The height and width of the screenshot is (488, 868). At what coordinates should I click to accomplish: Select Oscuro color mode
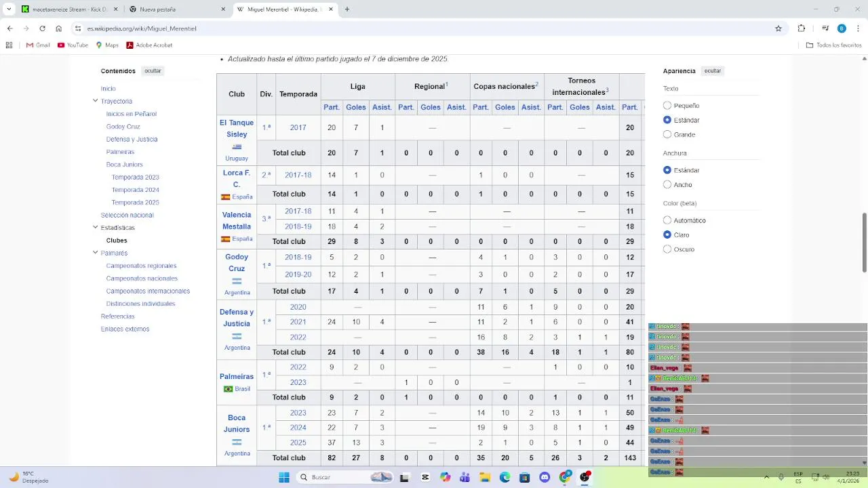point(667,249)
